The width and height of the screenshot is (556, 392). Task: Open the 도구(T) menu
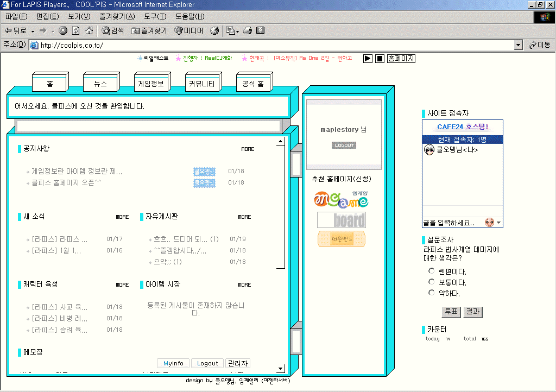tap(155, 17)
